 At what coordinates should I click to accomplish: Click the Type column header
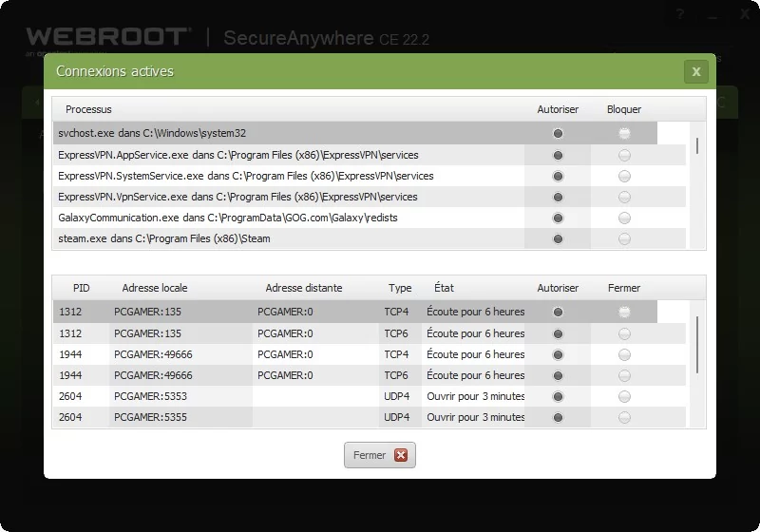[x=400, y=288]
